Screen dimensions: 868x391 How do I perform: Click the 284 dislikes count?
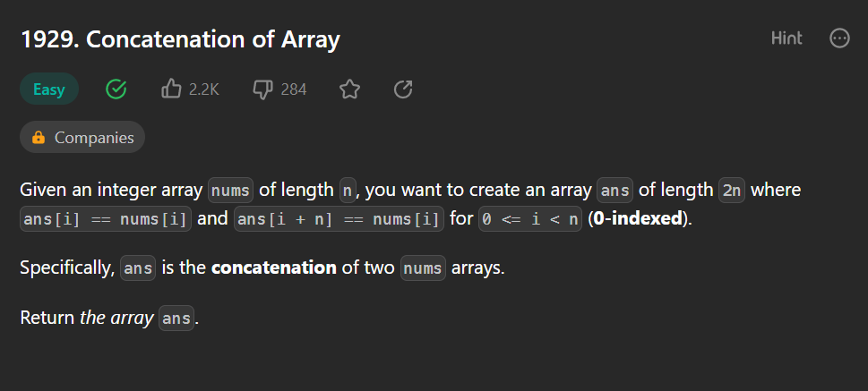pyautogui.click(x=294, y=89)
